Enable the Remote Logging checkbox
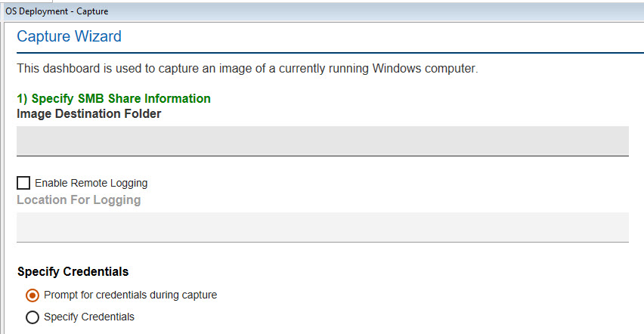 point(23,183)
